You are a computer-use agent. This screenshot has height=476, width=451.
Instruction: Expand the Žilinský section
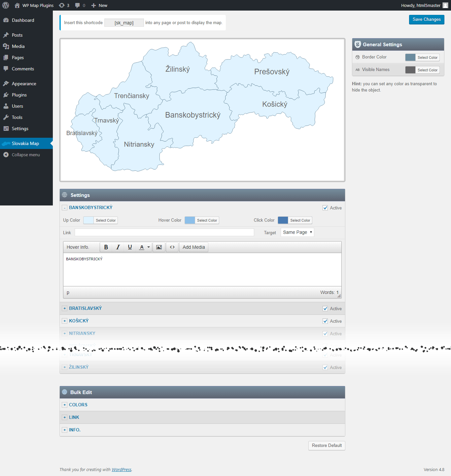65,367
